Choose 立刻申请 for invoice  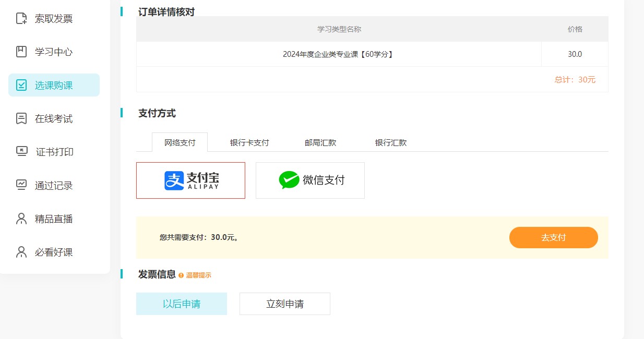285,304
